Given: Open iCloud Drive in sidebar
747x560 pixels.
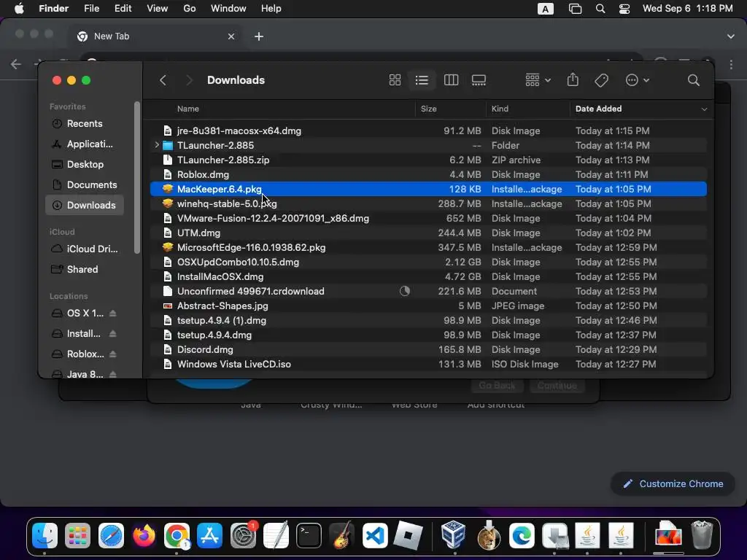Looking at the screenshot, I should tap(85, 249).
